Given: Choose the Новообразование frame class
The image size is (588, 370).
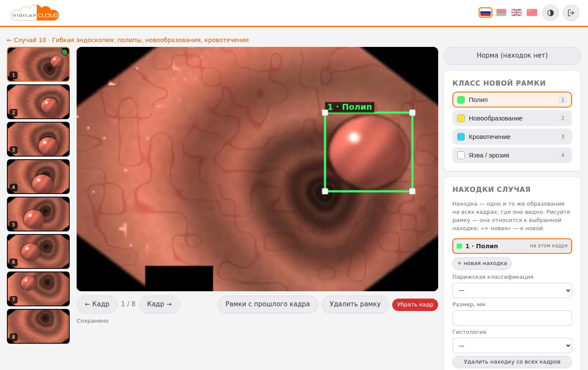Looking at the screenshot, I should point(512,118).
